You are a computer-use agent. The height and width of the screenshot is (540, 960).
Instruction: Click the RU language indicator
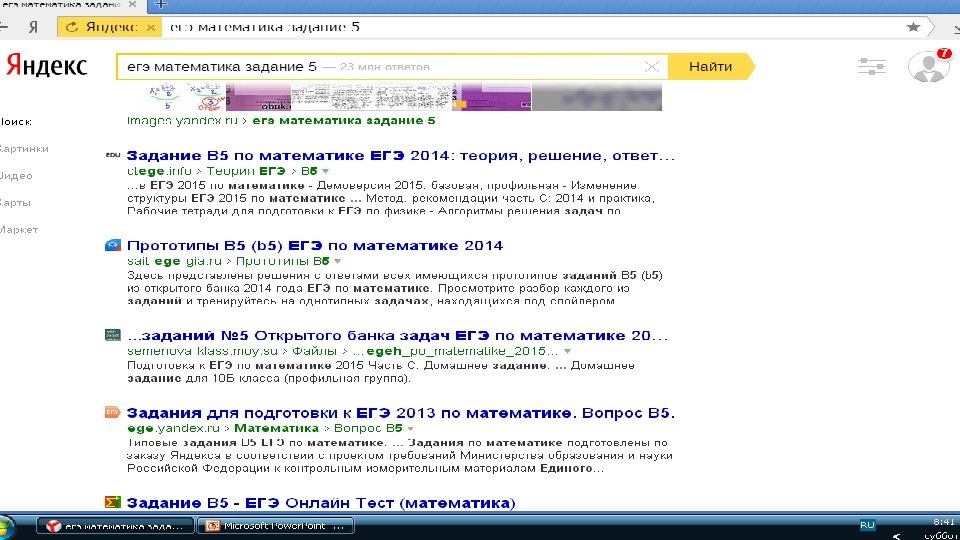click(867, 525)
